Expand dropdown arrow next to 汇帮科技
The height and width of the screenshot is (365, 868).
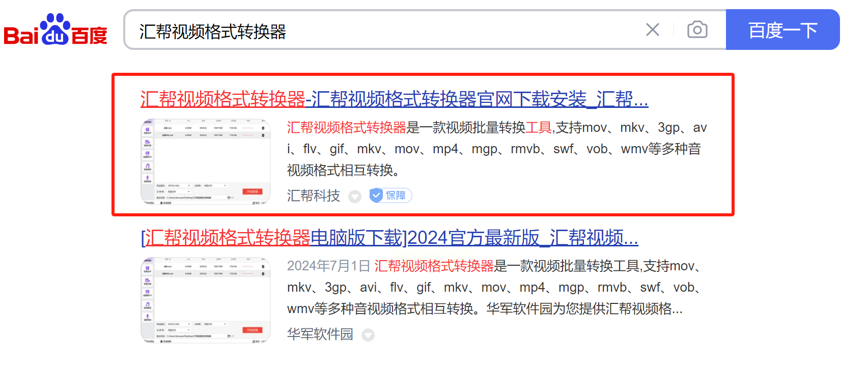355,196
